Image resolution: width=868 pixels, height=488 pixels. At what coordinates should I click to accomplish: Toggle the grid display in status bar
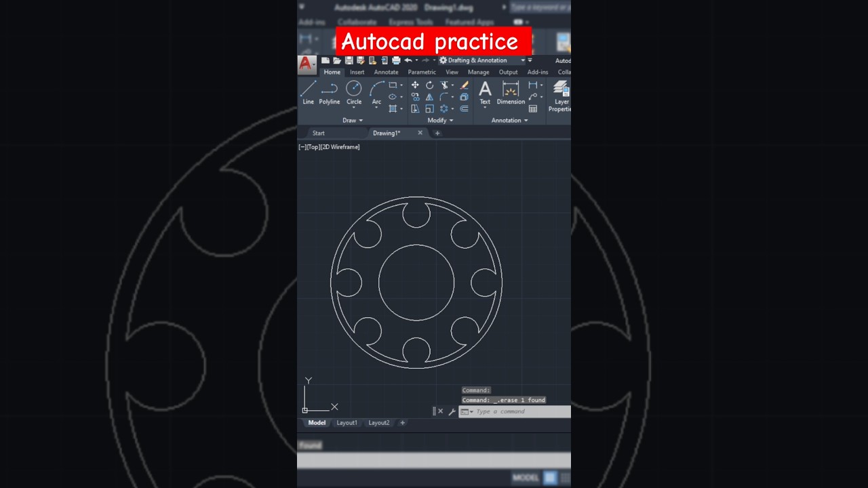pyautogui.click(x=550, y=478)
